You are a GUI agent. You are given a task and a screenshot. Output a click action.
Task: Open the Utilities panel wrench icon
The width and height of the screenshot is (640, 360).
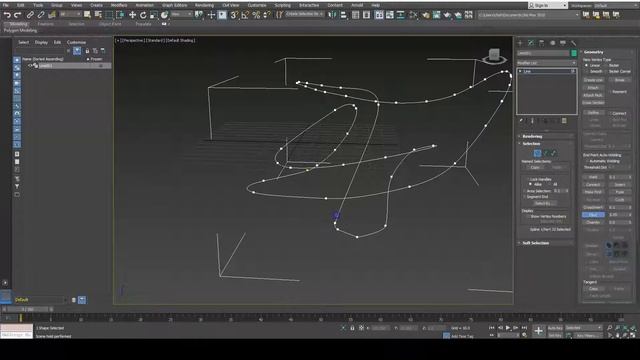(573, 43)
